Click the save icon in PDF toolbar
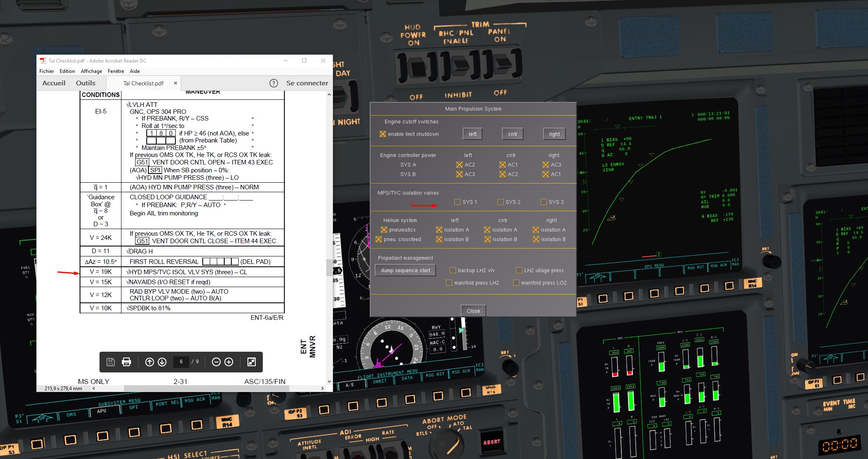The height and width of the screenshot is (459, 868). coord(111,362)
